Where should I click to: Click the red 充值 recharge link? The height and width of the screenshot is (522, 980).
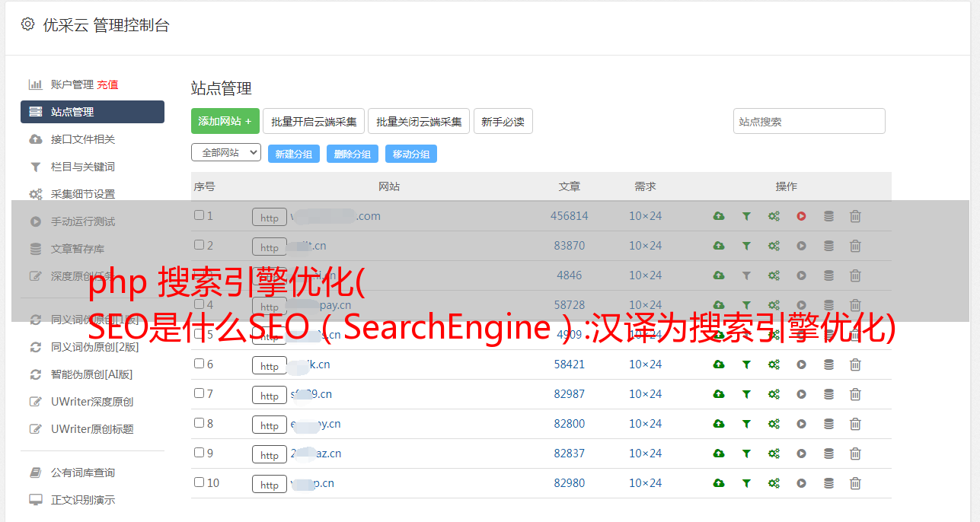[107, 84]
